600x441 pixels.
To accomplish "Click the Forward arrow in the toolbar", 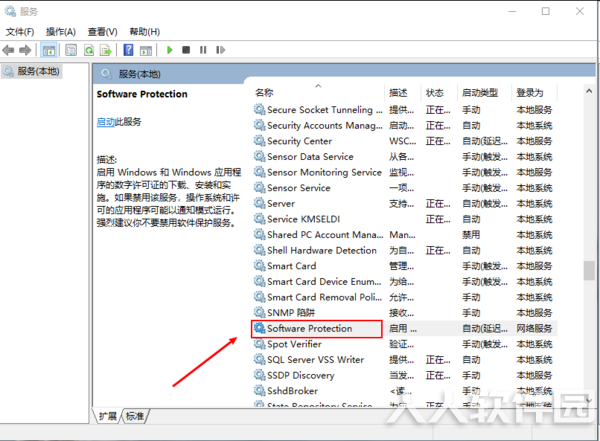I will [x=25, y=50].
